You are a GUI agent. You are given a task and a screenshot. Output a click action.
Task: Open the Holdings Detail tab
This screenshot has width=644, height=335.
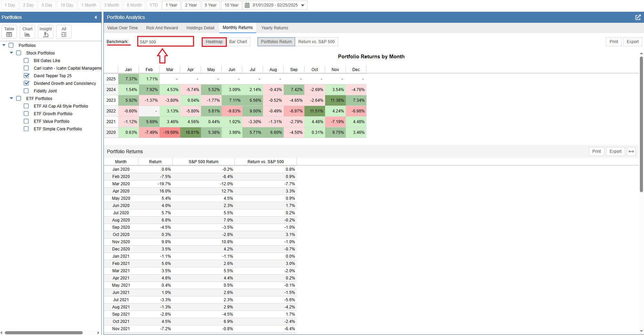tap(200, 28)
